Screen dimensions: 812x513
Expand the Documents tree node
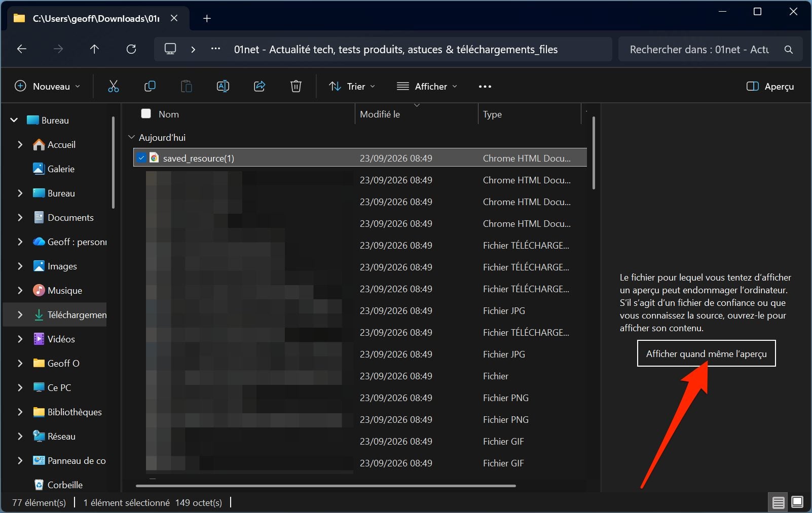point(20,217)
